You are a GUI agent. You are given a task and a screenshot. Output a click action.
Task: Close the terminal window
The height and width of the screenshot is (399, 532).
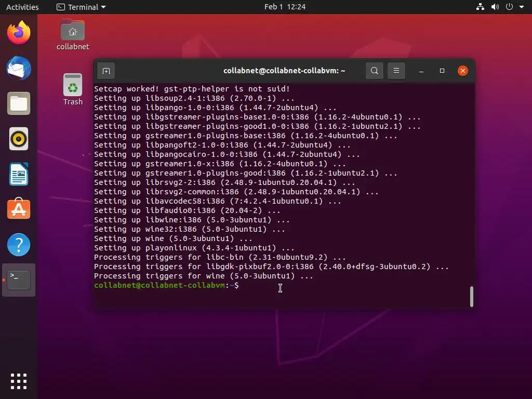463,71
